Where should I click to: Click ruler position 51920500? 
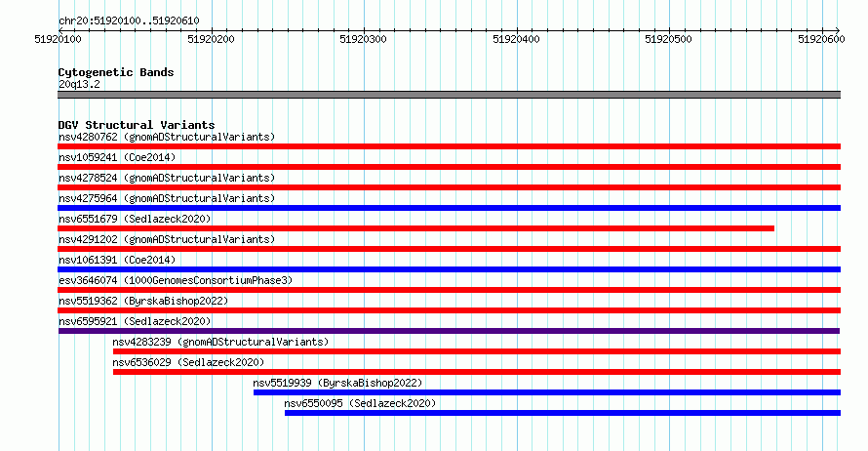668,39
